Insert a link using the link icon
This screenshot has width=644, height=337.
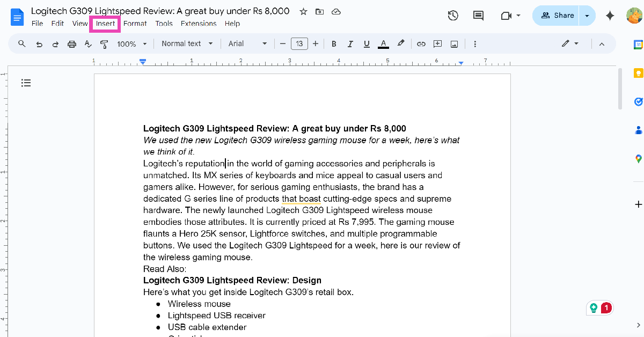coord(421,43)
